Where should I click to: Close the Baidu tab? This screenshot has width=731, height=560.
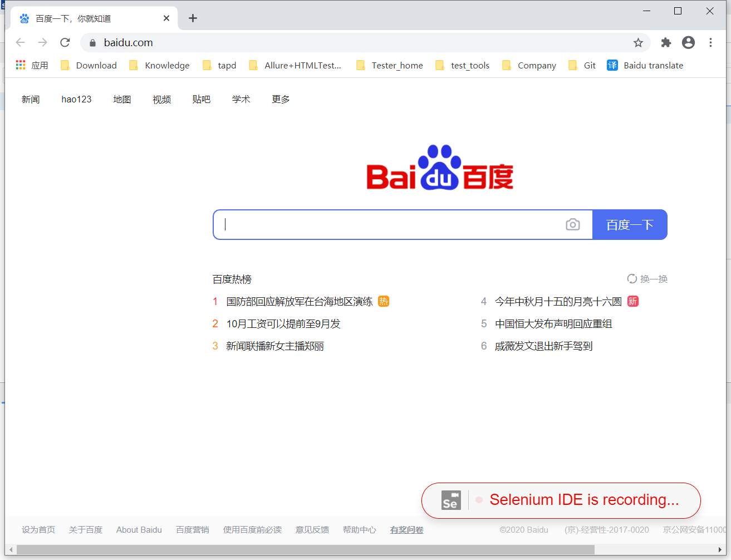pyautogui.click(x=166, y=18)
